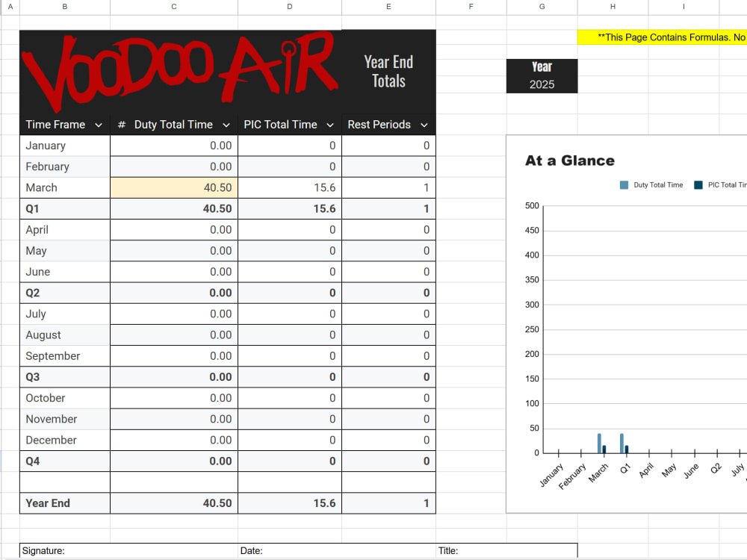Select the August time frame cell
Viewport: 747px width, 560px height.
[65, 335]
